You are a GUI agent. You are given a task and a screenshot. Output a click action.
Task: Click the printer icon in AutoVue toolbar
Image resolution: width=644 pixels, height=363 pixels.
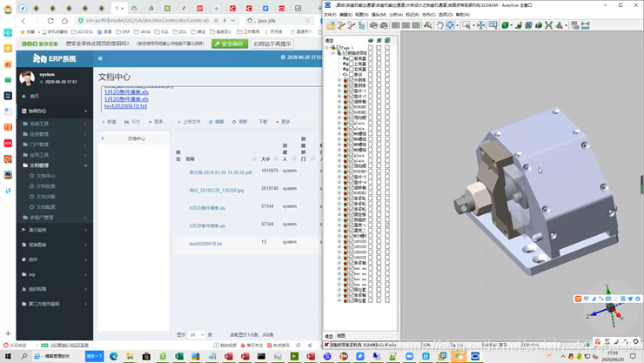tap(373, 25)
